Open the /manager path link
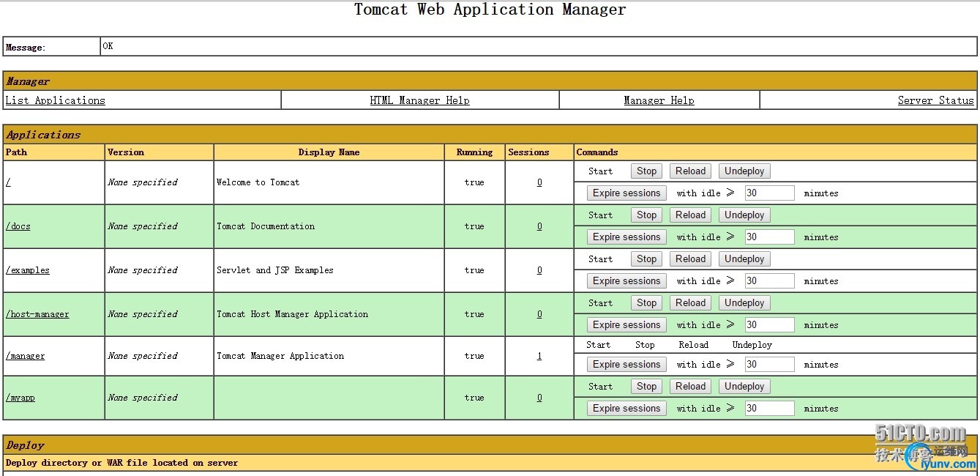Image resolution: width=980 pixels, height=476 pixels. 26,356
